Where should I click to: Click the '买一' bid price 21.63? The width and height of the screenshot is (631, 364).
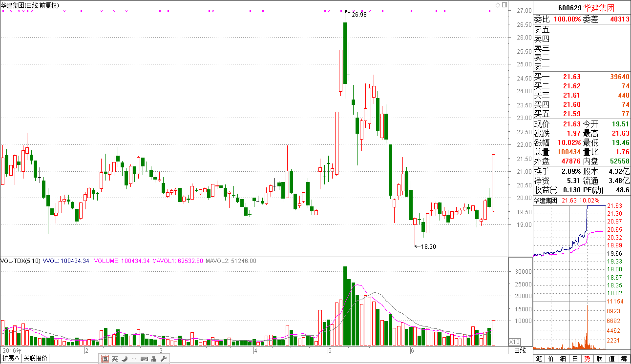[571, 77]
